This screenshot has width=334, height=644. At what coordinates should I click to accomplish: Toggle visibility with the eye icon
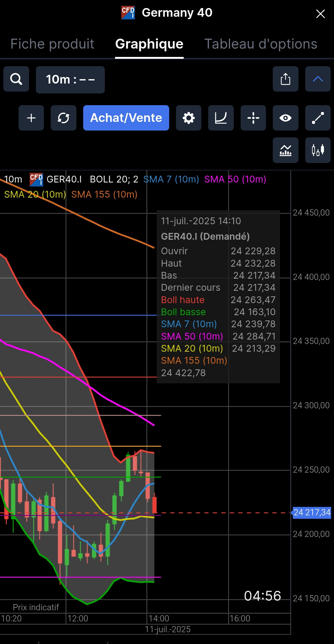click(285, 118)
